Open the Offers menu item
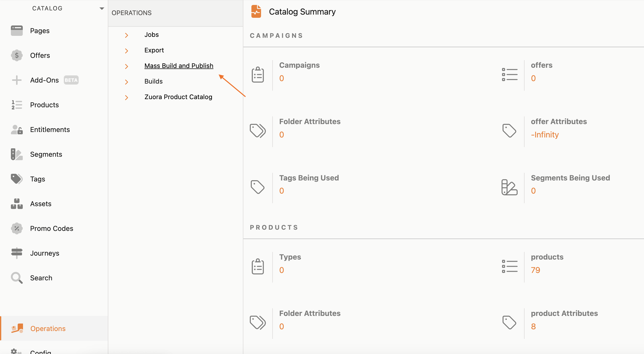This screenshot has height=354, width=644. click(x=40, y=55)
